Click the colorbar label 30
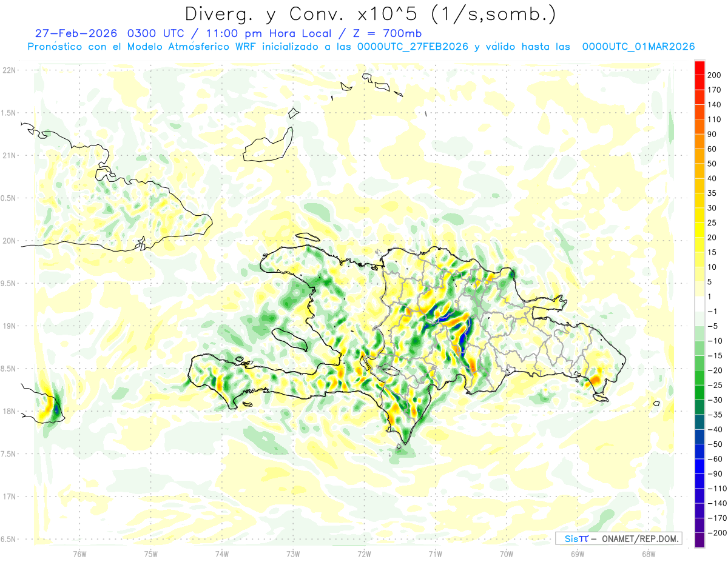 click(x=712, y=208)
